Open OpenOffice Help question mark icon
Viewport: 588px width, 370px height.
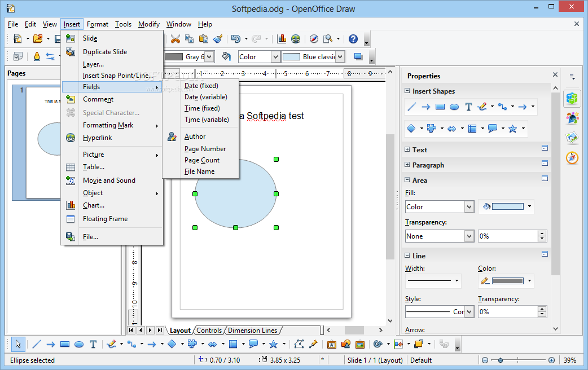coord(353,38)
